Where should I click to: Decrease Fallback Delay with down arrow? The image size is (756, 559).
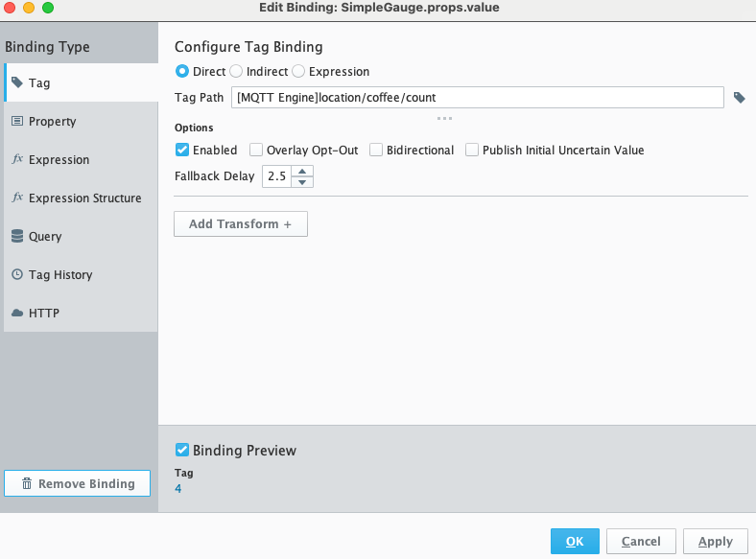[x=302, y=182]
